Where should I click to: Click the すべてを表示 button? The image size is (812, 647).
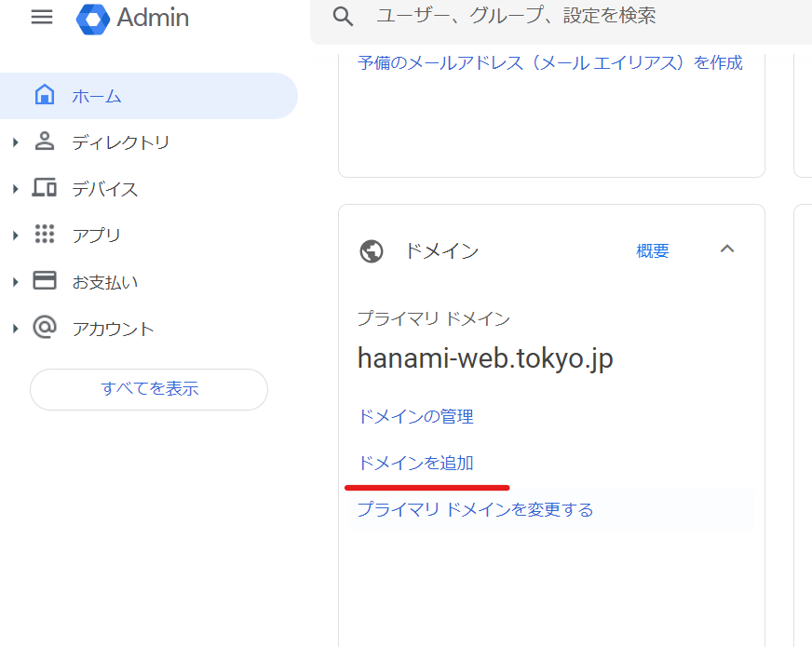(149, 389)
